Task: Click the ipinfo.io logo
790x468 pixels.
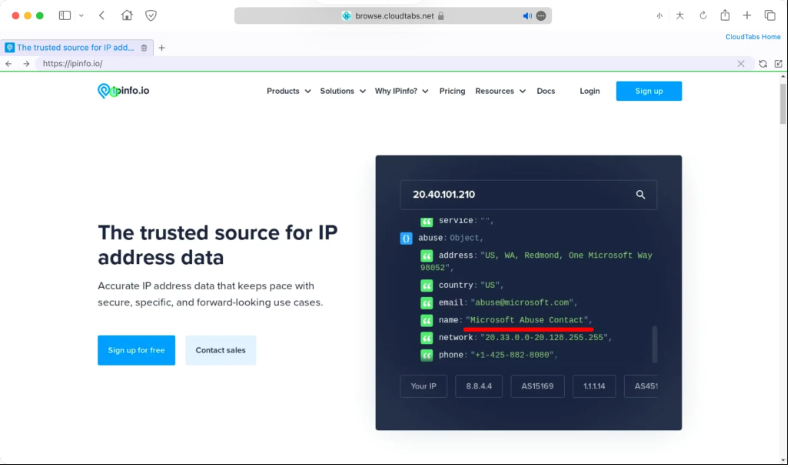Action: (123, 91)
